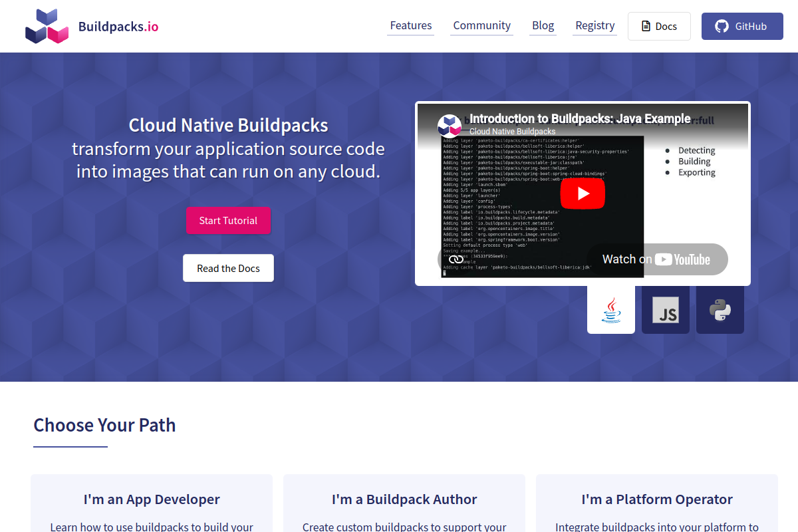Click the I'm a Platform Operator card heading
Viewport: 798px width, 532px height.
tap(657, 499)
